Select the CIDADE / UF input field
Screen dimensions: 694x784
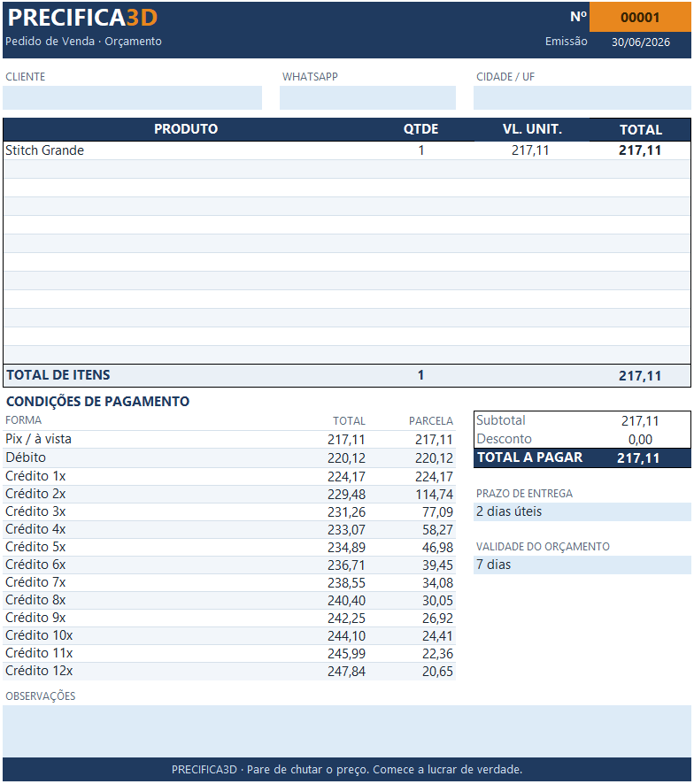582,97
